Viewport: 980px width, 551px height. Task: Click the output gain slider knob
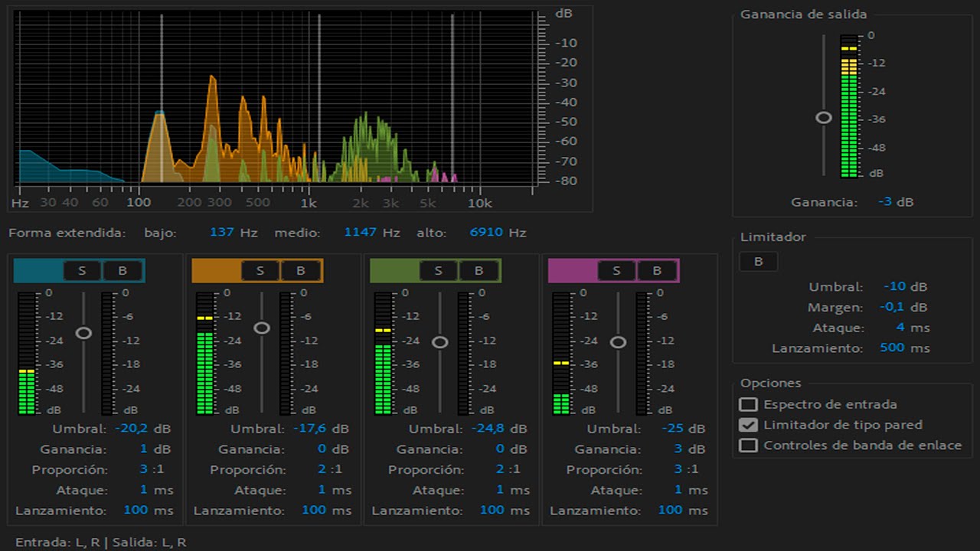(x=824, y=117)
